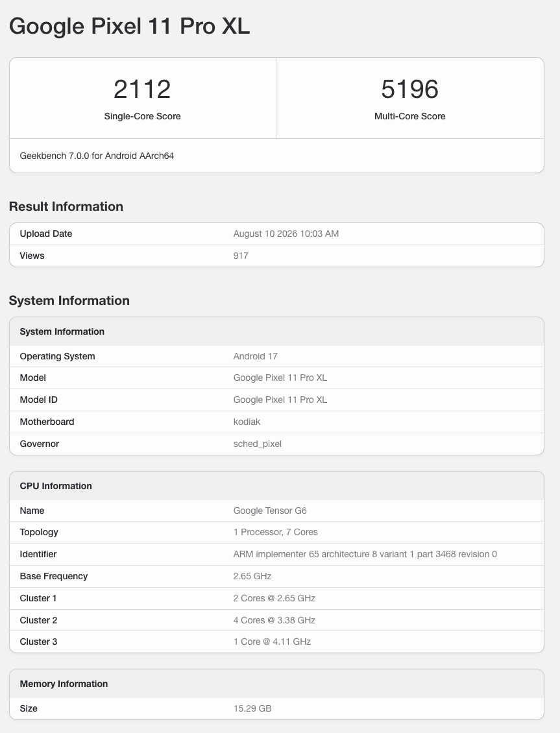Select the Model row's Google Pixel 11 Pro XL value
Image resolution: width=560 pixels, height=733 pixels.
280,378
